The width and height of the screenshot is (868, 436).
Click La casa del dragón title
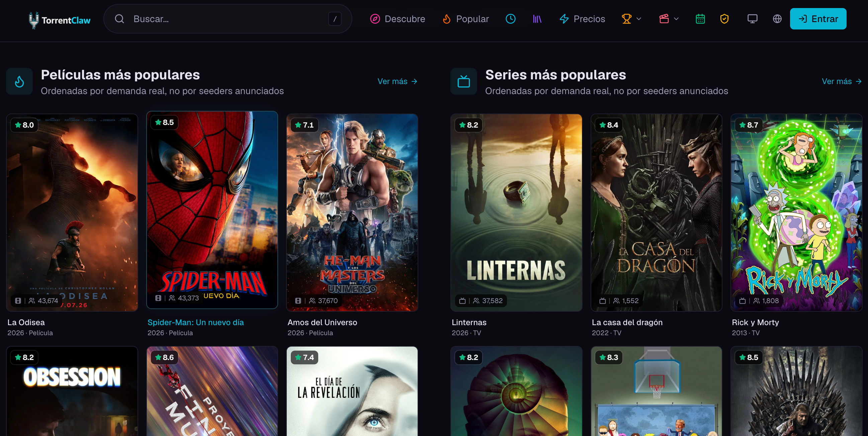tap(627, 322)
